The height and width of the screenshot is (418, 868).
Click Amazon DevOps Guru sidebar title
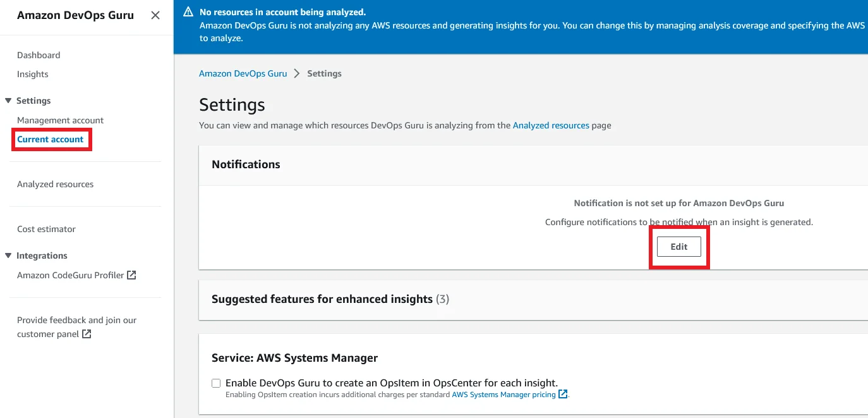tap(75, 15)
